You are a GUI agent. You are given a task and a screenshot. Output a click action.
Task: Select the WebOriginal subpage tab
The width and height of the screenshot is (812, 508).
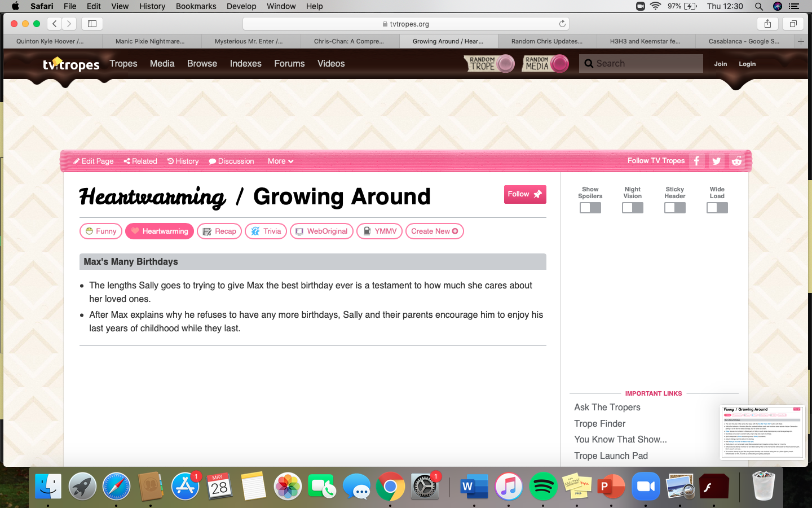pyautogui.click(x=321, y=231)
